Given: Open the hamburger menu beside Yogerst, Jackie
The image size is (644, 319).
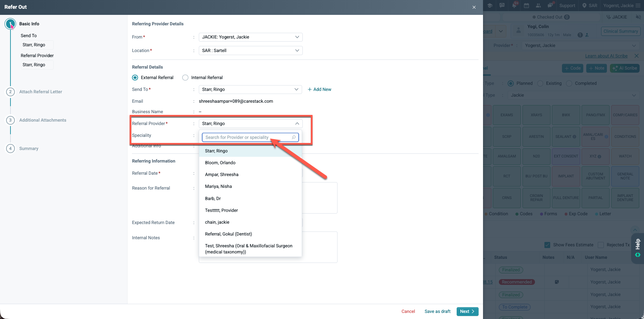Looking at the screenshot, I should click(x=638, y=5).
